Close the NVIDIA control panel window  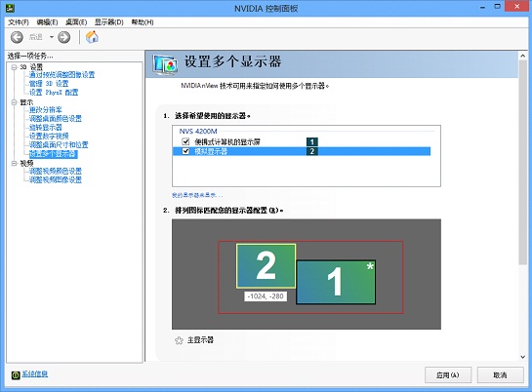pyautogui.click(x=517, y=7)
